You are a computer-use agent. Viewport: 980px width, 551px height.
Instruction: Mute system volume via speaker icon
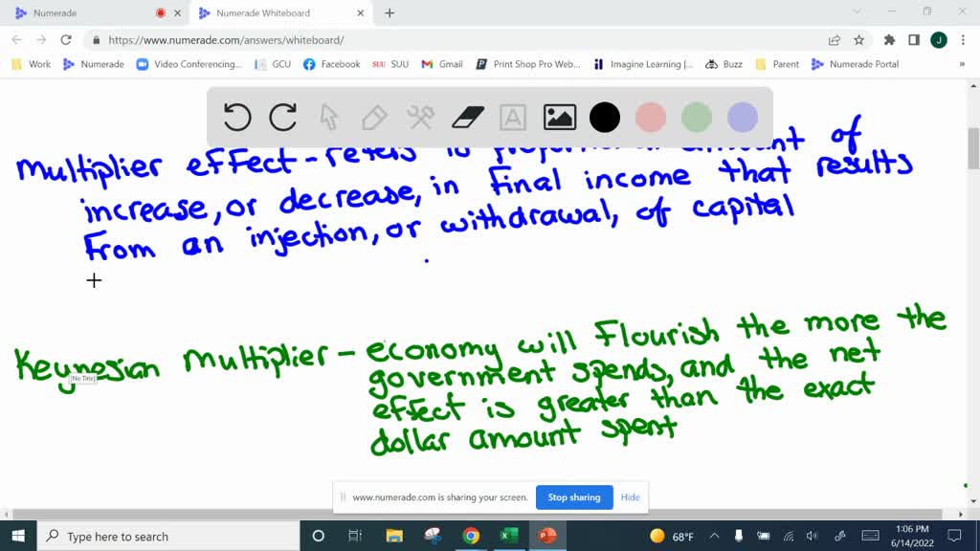[x=813, y=536]
